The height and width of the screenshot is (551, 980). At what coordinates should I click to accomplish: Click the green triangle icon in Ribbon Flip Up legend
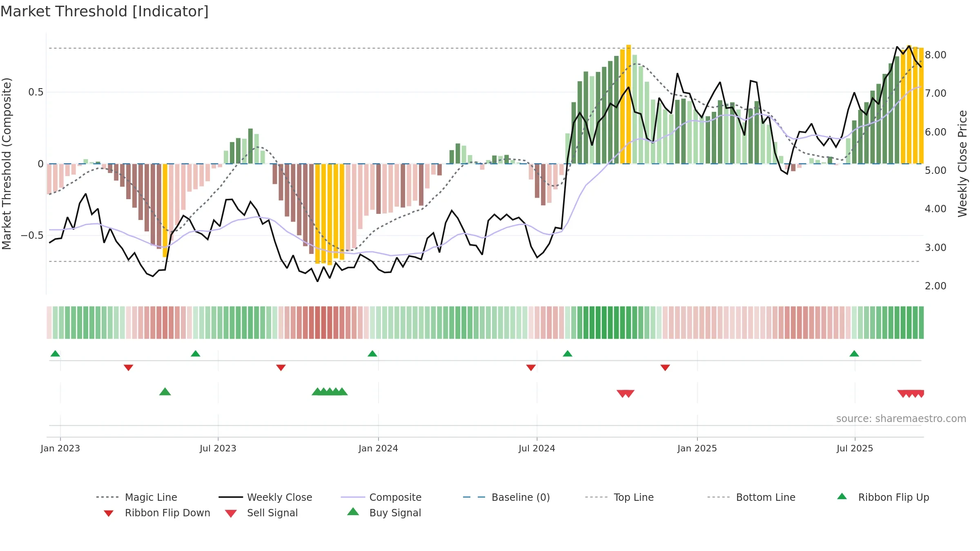click(842, 496)
